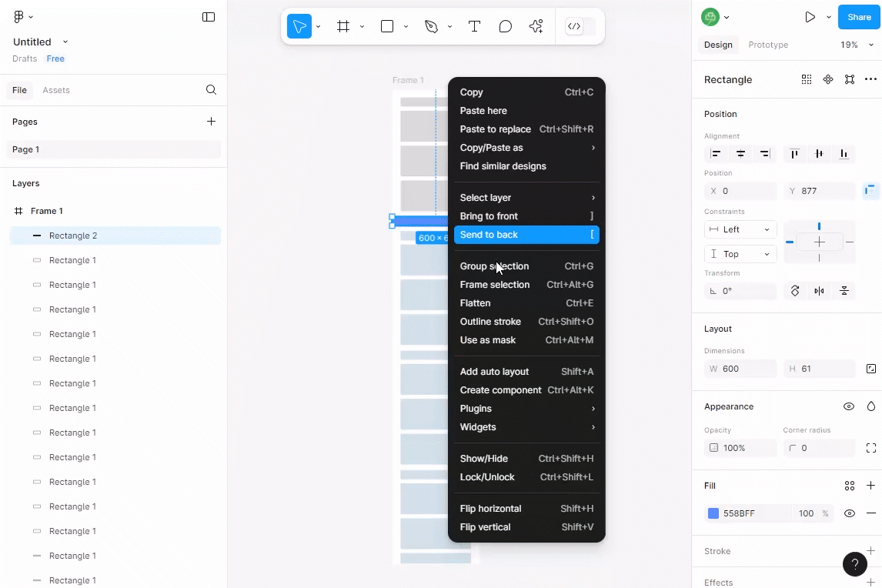This screenshot has height=588, width=882.
Task: Open the Rectangle more options ellipsis
Action: click(870, 79)
